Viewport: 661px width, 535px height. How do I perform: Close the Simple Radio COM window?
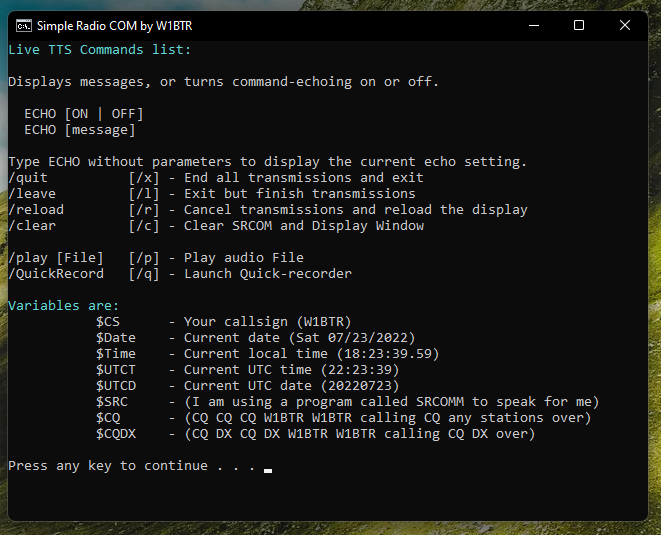pos(625,25)
